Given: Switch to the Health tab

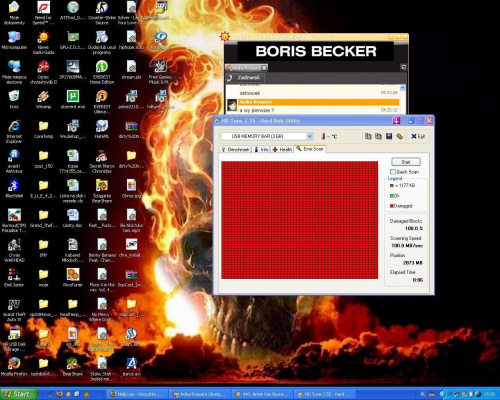Looking at the screenshot, I should click(282, 149).
